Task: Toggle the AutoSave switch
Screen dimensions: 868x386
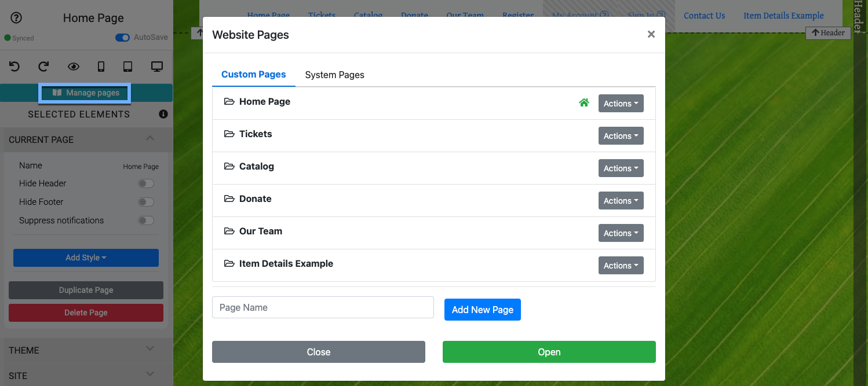Action: 122,38
